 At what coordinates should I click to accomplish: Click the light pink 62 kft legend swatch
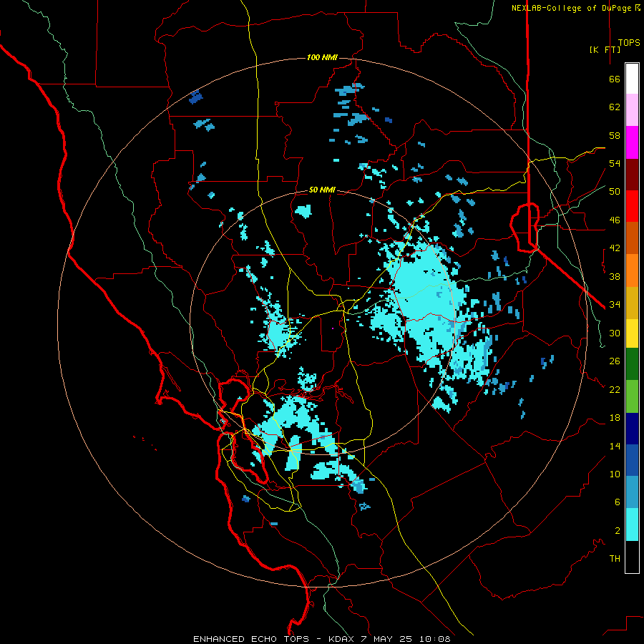(x=632, y=109)
